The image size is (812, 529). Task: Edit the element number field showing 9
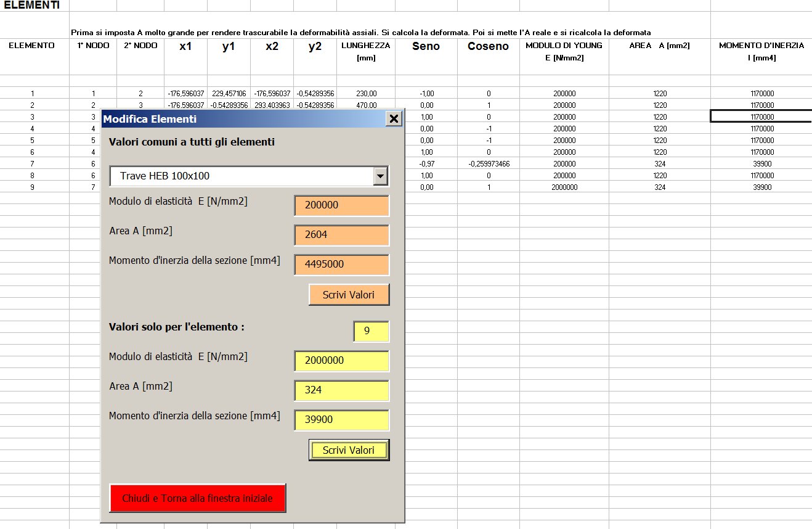(371, 331)
